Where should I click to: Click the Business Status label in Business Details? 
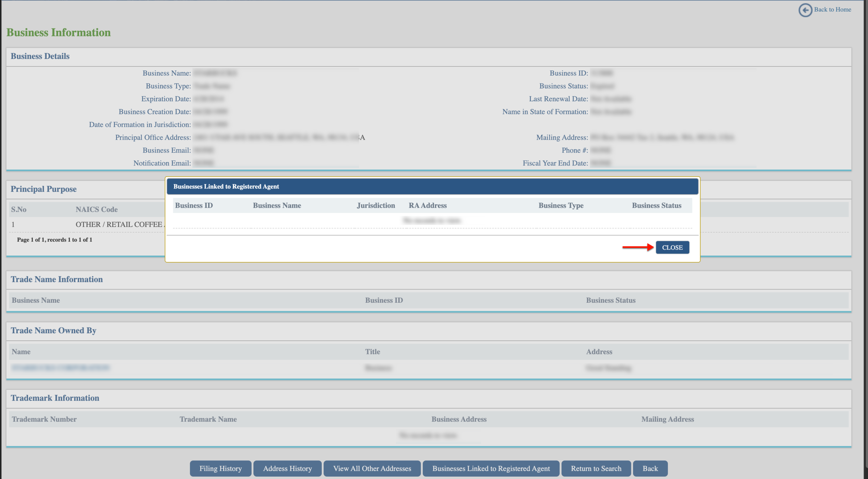point(564,86)
